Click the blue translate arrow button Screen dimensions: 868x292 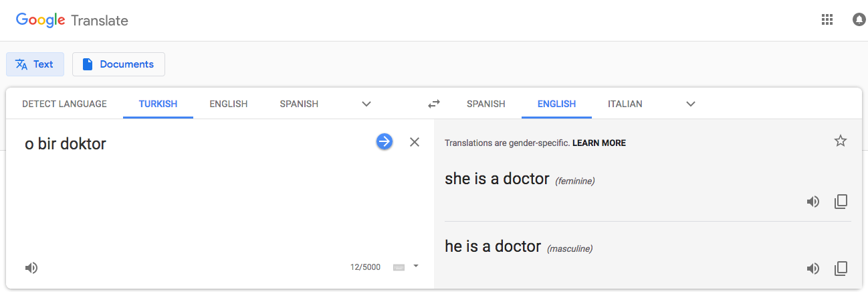pyautogui.click(x=385, y=141)
